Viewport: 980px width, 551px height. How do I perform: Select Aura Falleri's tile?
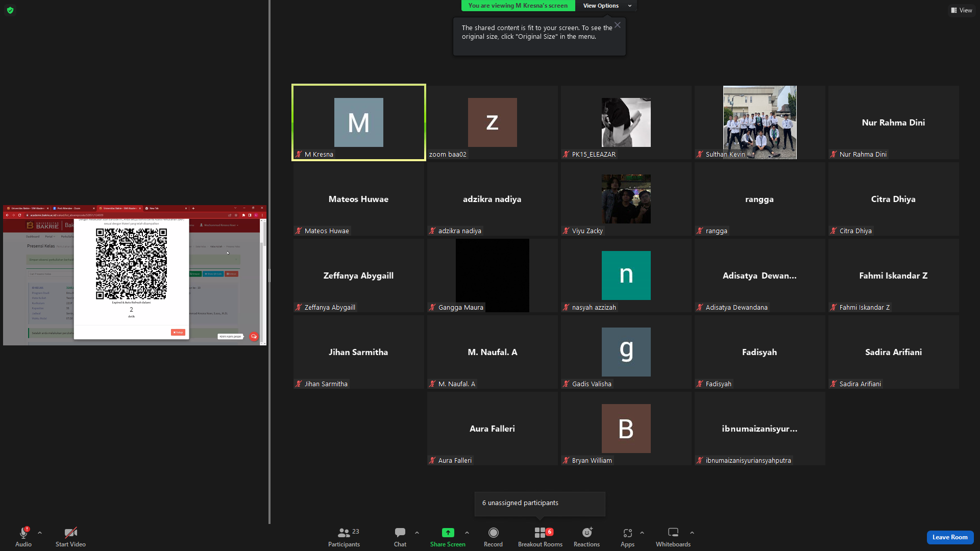(492, 429)
